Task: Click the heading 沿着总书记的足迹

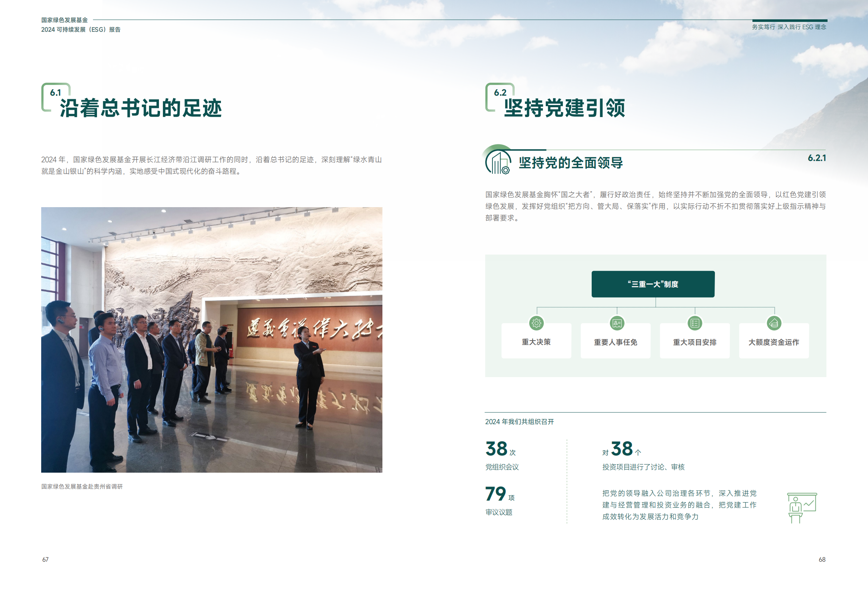Action: [x=141, y=108]
